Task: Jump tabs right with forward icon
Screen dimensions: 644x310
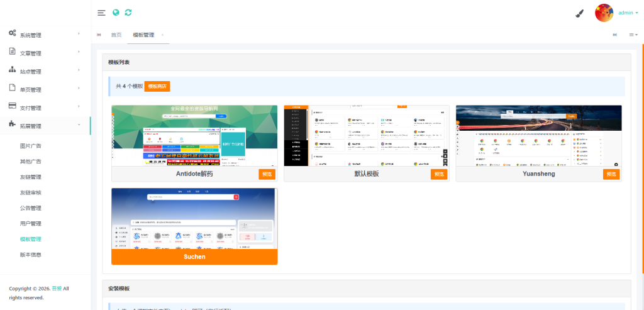Action: pos(615,35)
